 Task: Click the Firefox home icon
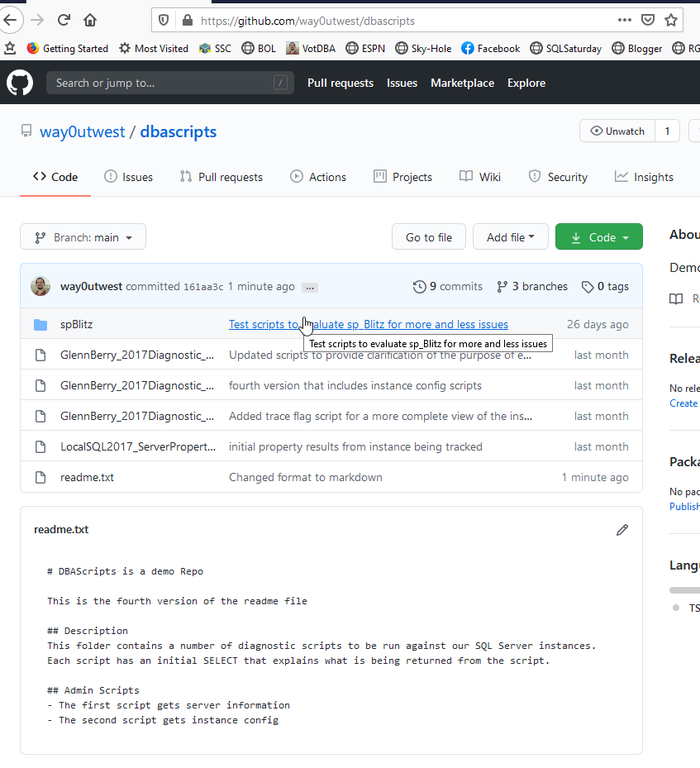coord(90,20)
